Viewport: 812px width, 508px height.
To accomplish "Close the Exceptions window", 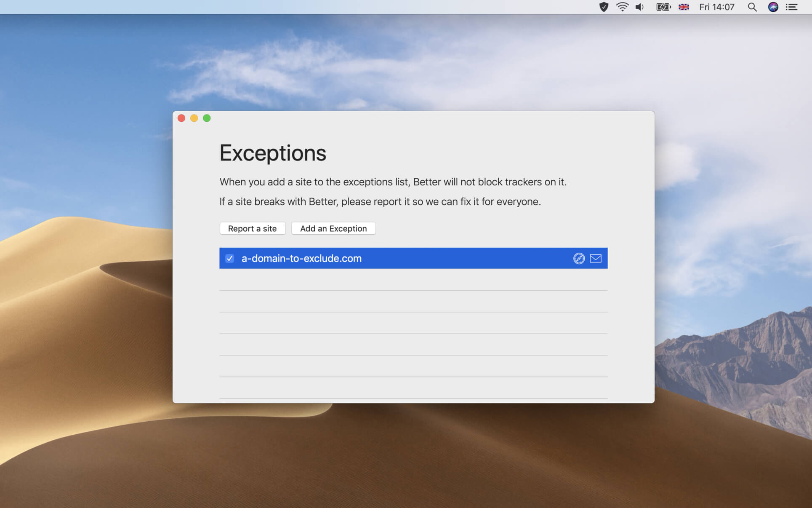I will (x=181, y=118).
